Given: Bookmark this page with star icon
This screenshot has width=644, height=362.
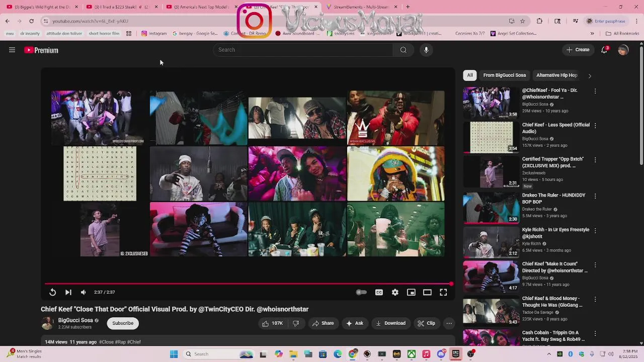Looking at the screenshot, I should 523,21.
